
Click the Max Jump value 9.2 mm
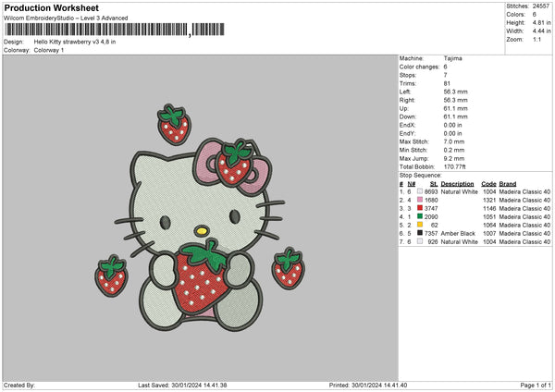tap(454, 158)
